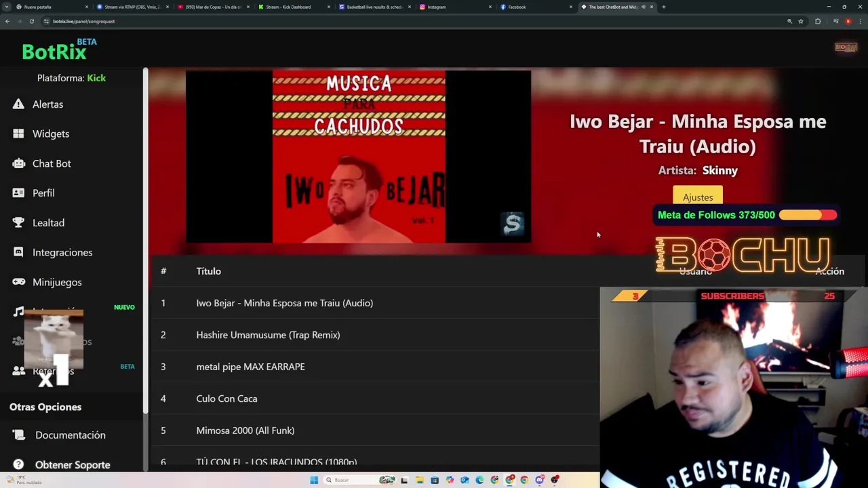Open a new browser tab
This screenshot has height=488, width=868.
(x=664, y=7)
